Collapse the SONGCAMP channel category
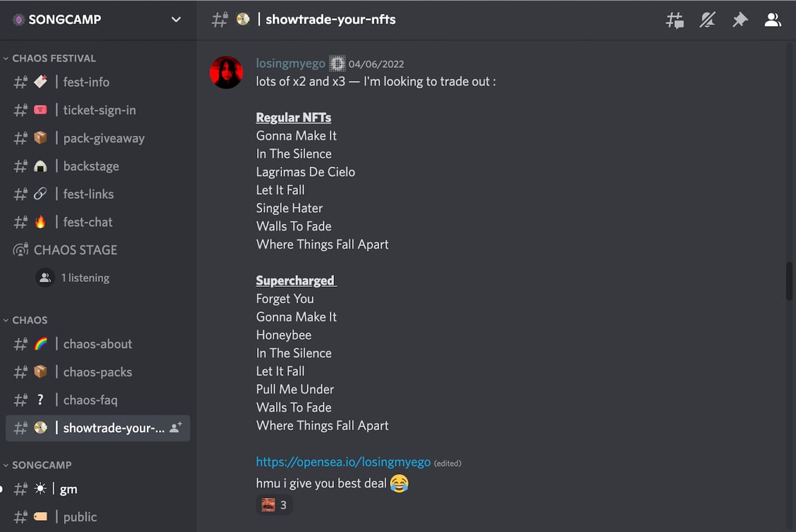This screenshot has width=796, height=532. coord(42,465)
